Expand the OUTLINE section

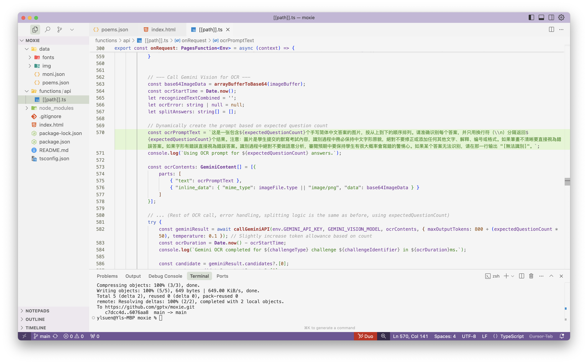point(35,319)
